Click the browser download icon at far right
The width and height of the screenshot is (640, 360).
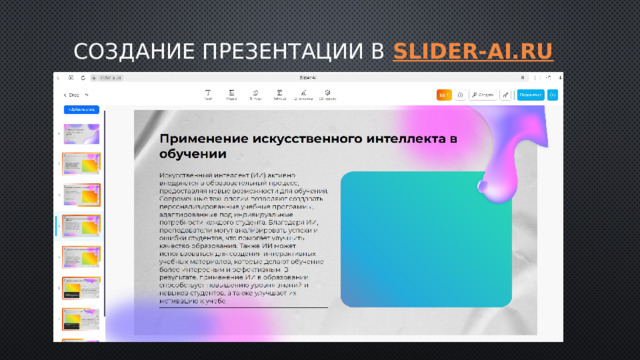point(560,78)
